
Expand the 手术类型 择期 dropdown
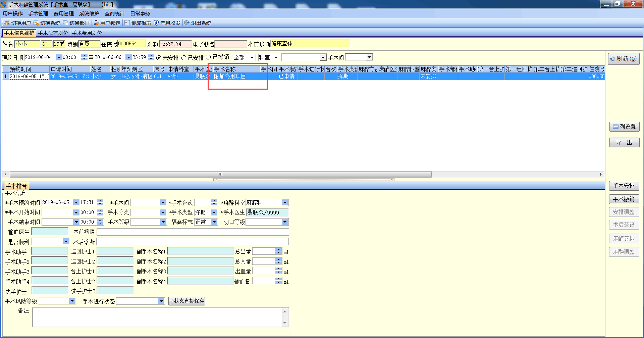(214, 212)
